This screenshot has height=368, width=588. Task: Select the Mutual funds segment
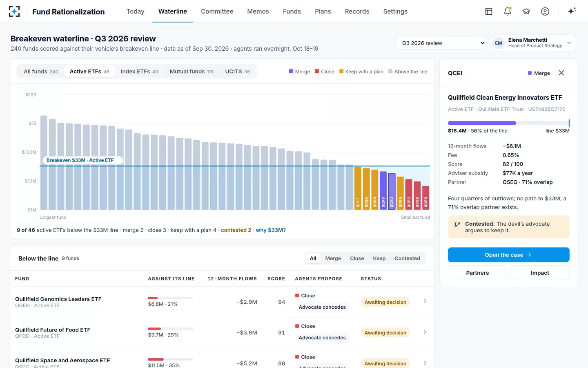click(192, 72)
